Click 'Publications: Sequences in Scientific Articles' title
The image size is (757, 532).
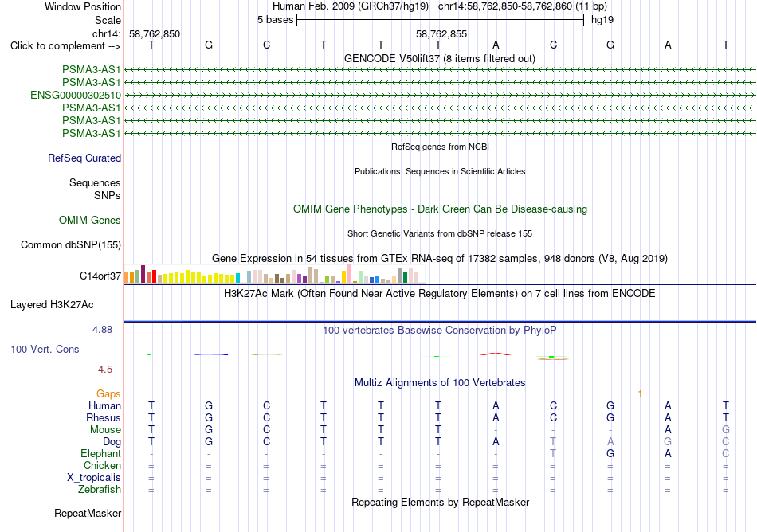[440, 171]
